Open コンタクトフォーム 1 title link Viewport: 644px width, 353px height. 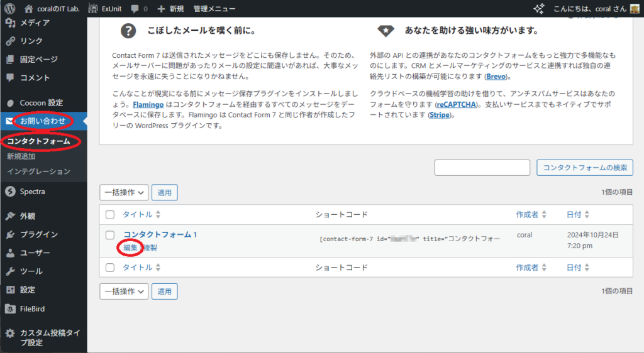(x=160, y=234)
